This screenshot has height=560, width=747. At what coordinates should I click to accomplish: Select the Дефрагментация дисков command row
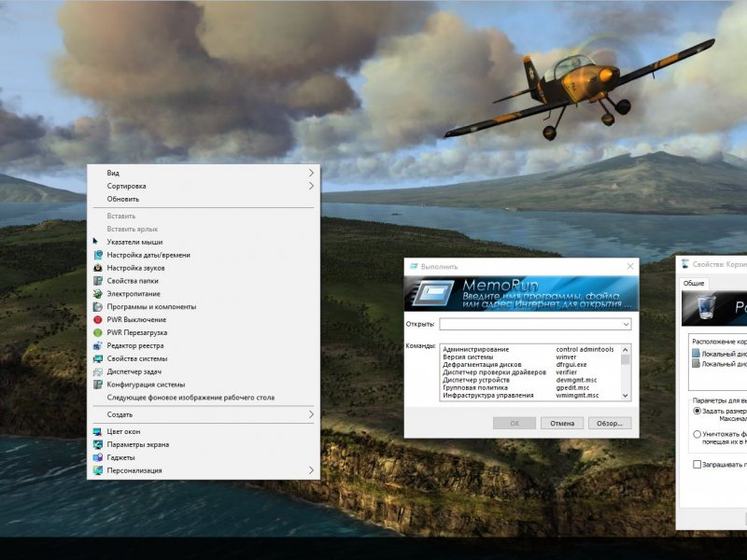pyautogui.click(x=530, y=364)
